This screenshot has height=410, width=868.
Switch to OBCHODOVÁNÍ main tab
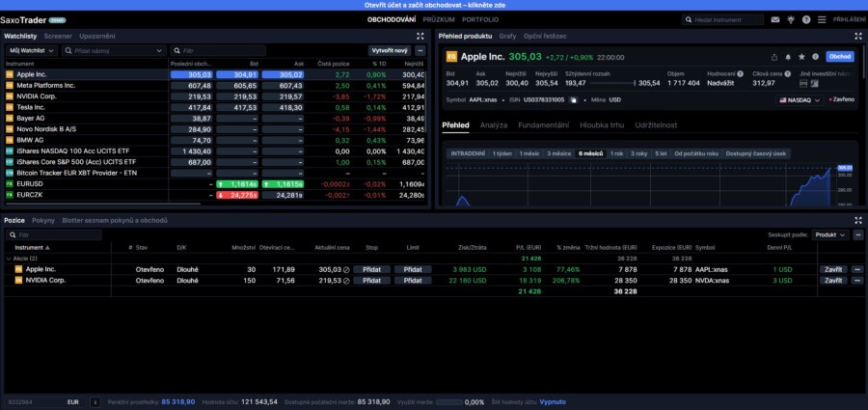click(x=392, y=19)
